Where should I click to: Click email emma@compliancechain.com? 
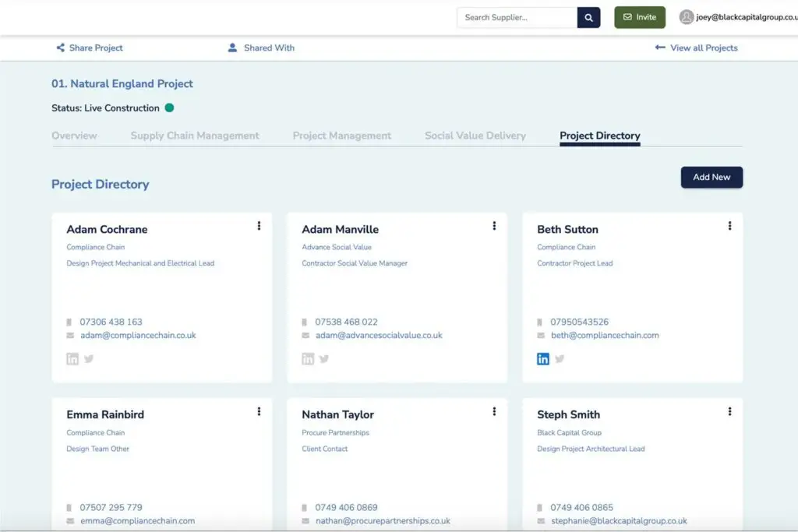(137, 521)
